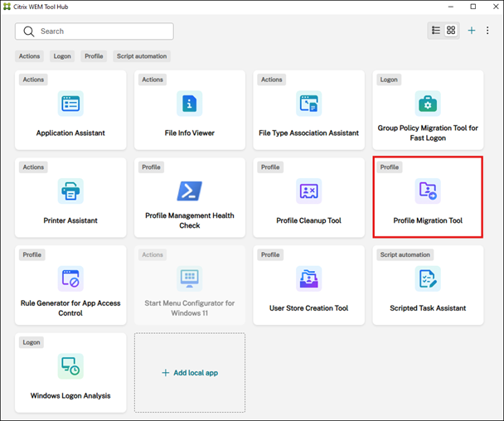Click the Profile Migration Tool folder icon
Viewport: 504px width, 421px height.
[x=428, y=191]
